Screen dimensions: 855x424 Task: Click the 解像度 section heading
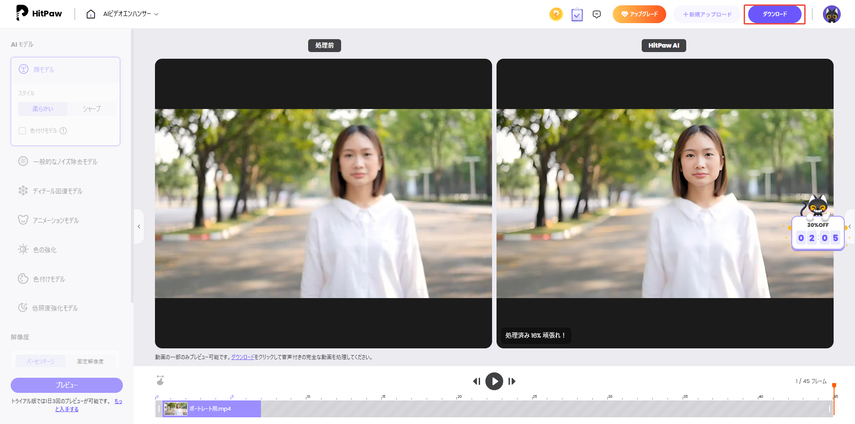19,337
